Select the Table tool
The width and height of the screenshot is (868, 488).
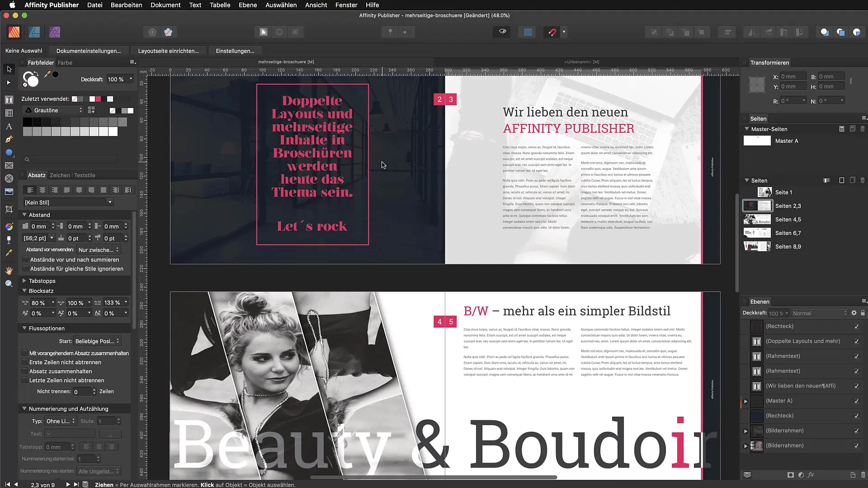(9, 113)
